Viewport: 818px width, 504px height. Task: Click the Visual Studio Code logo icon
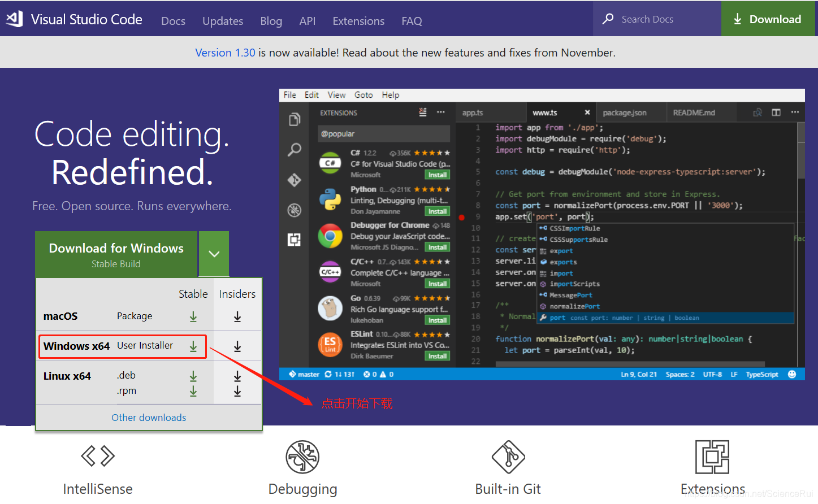pos(14,19)
